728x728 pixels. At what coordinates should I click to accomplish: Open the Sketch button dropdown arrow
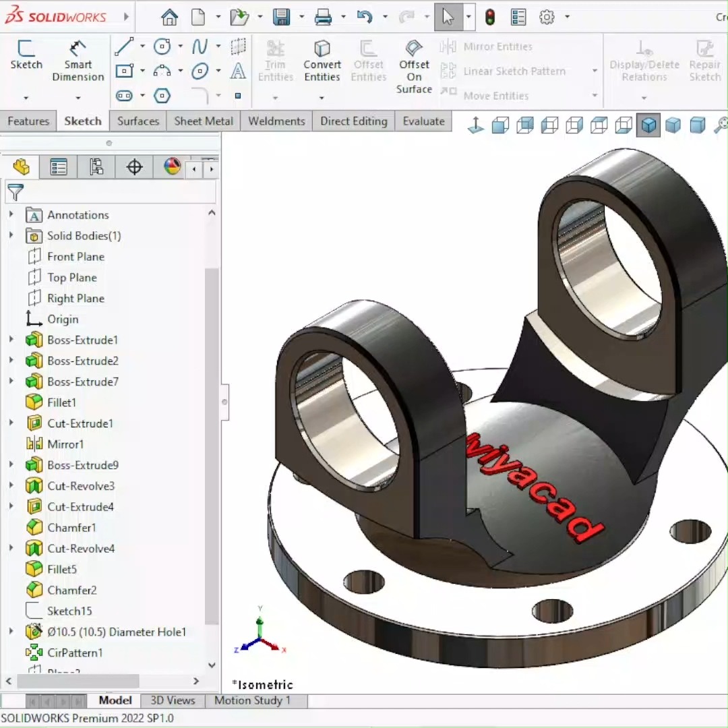click(26, 98)
